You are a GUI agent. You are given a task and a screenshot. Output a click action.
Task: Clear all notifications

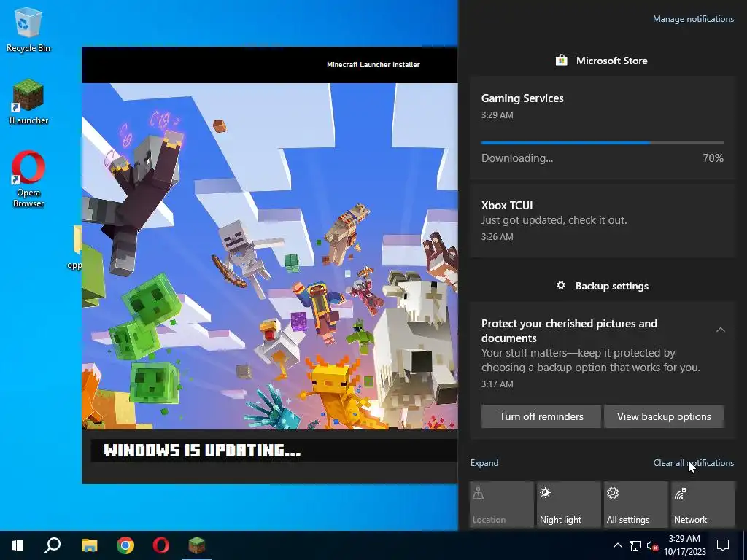point(693,463)
